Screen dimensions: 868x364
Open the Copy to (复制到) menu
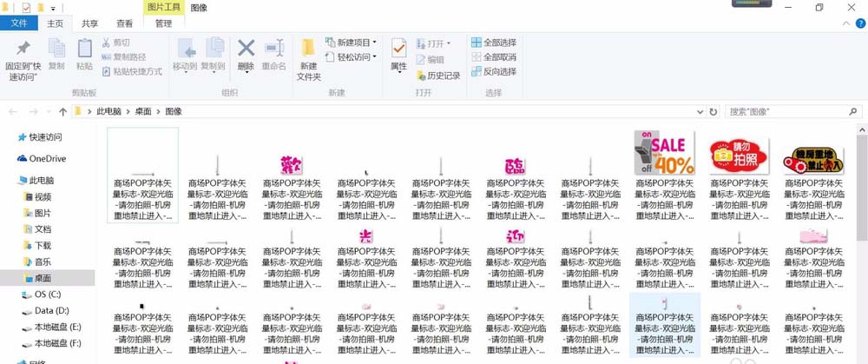pyautogui.click(x=214, y=55)
